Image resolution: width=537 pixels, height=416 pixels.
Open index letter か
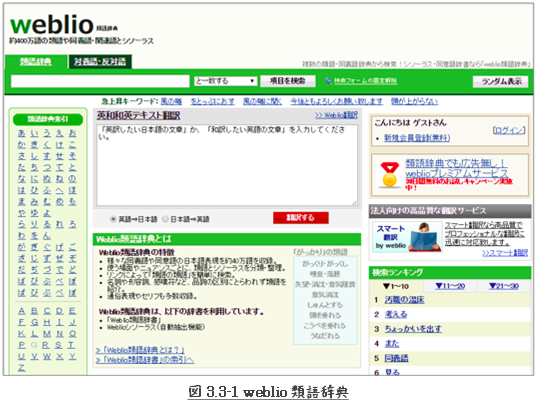tap(22, 145)
